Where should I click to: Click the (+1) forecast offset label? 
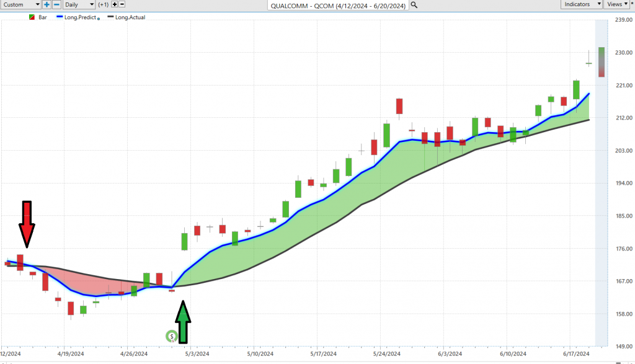point(104,4)
